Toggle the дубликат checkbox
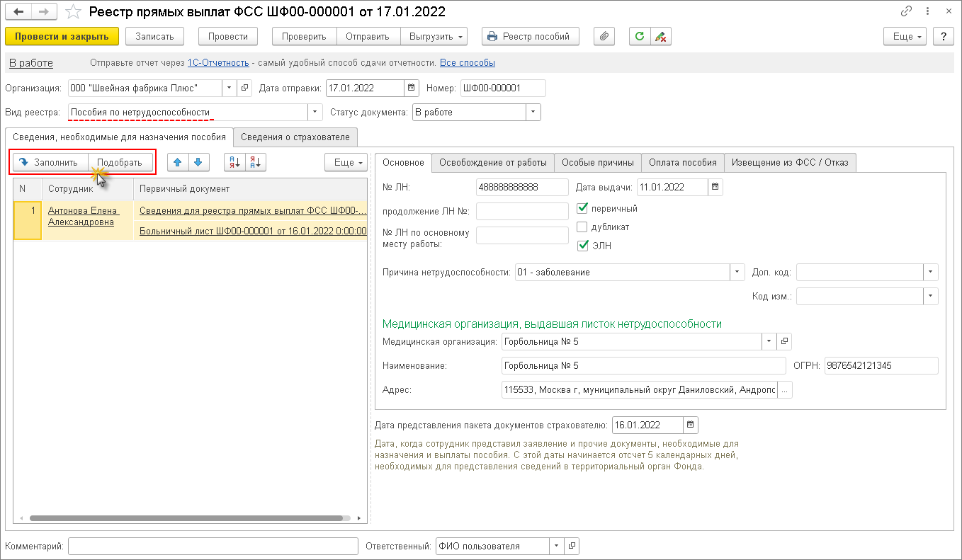 (583, 227)
